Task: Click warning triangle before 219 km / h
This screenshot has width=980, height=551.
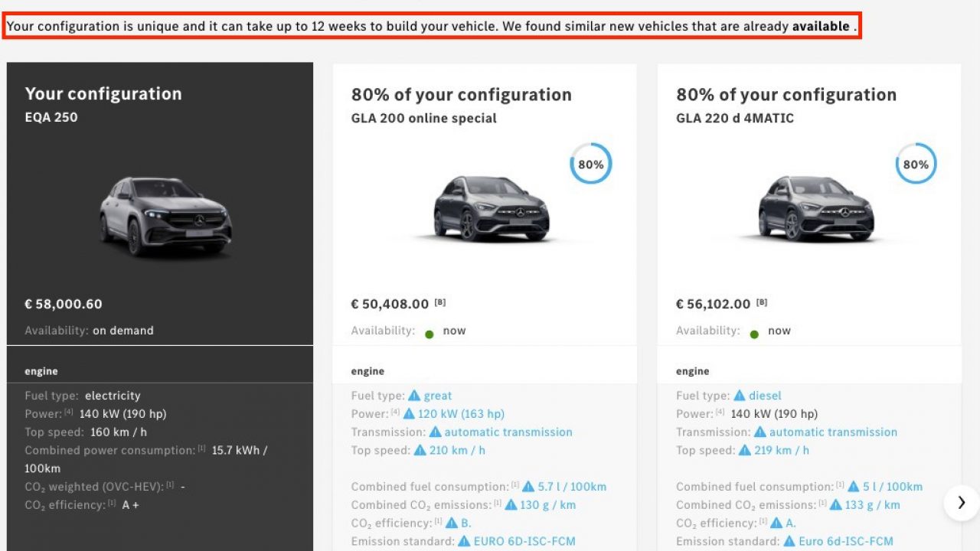Action: [x=745, y=450]
